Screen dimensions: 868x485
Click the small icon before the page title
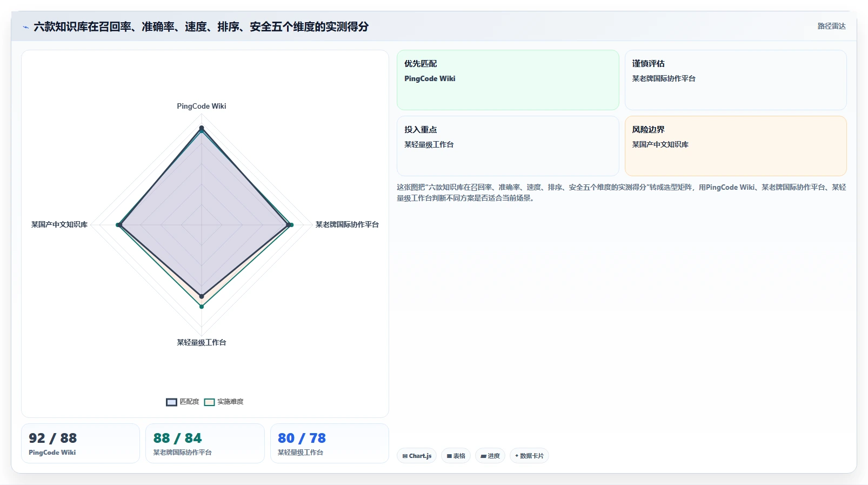pos(25,26)
